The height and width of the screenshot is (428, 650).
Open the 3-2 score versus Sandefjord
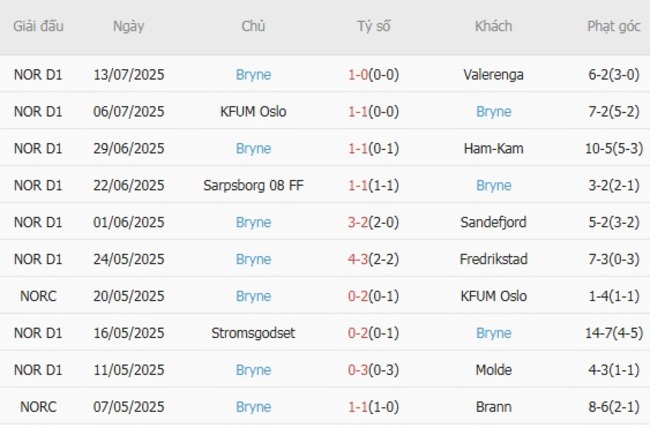359,222
